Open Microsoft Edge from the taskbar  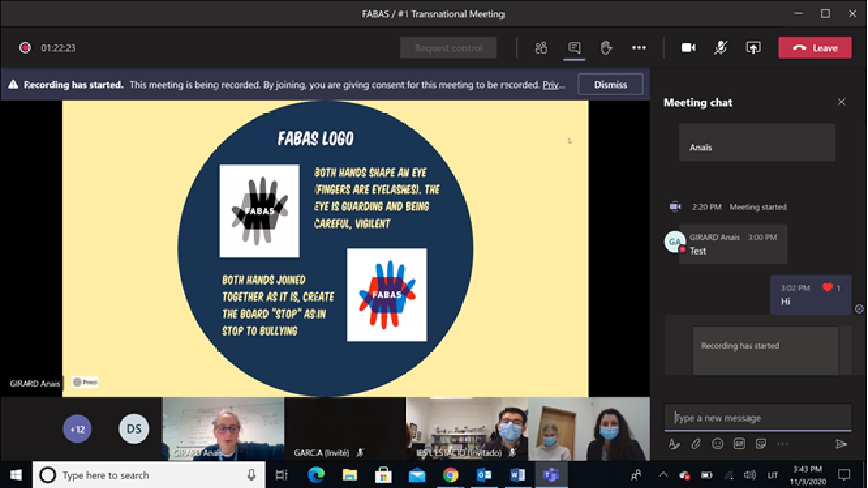tap(316, 475)
